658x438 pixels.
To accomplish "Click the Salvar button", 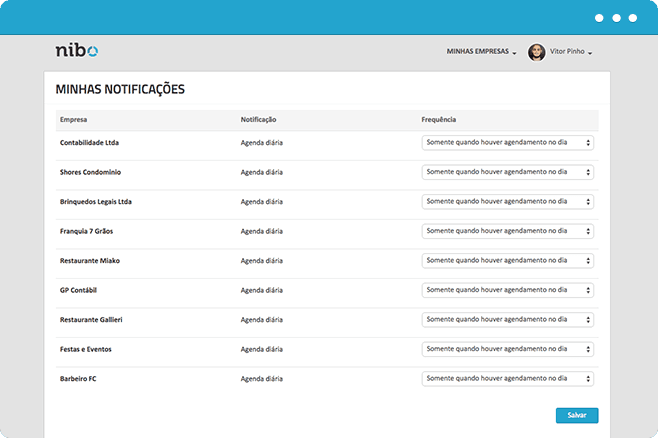I will click(577, 415).
